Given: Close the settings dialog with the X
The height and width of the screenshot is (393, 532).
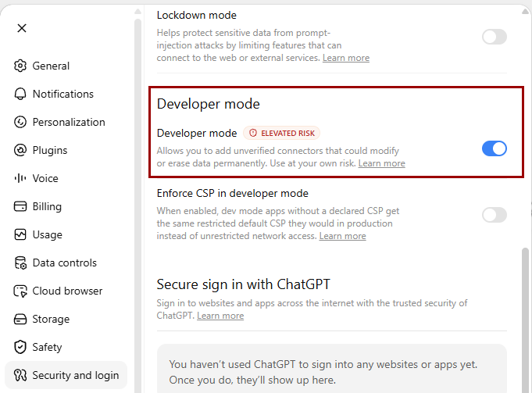Looking at the screenshot, I should (x=22, y=28).
